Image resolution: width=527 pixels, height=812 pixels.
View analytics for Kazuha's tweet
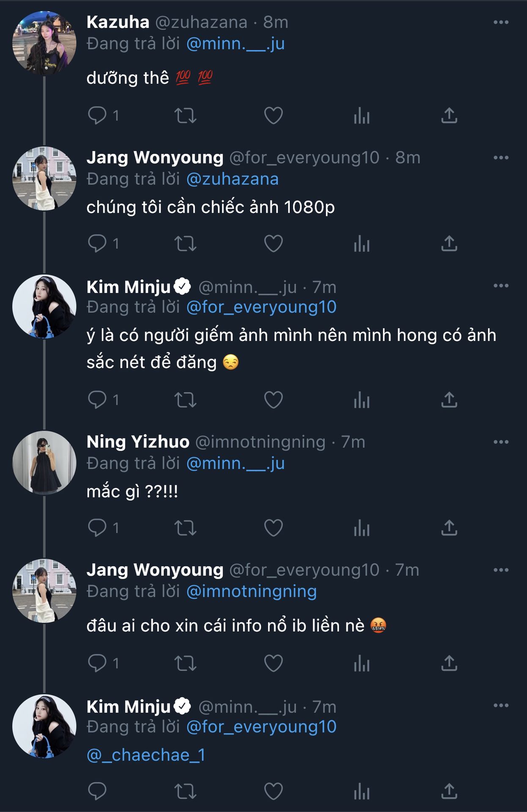362,115
